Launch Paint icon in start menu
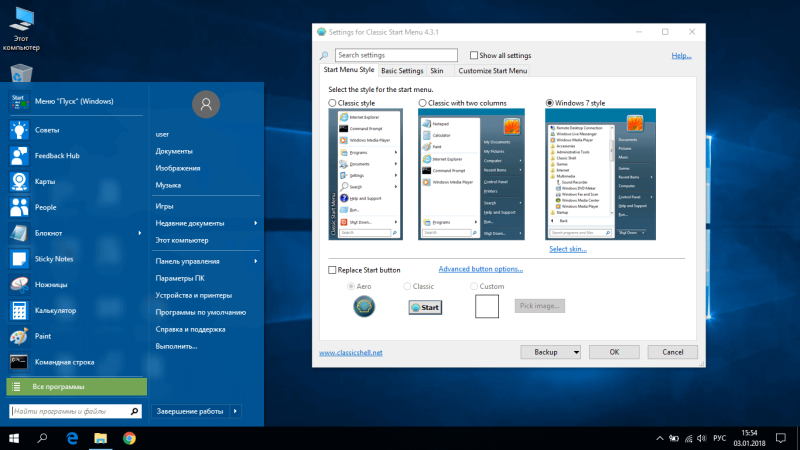 (x=19, y=336)
